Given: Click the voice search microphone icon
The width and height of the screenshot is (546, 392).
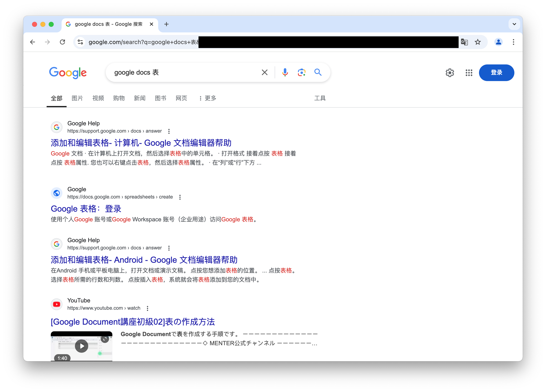Looking at the screenshot, I should coord(285,72).
